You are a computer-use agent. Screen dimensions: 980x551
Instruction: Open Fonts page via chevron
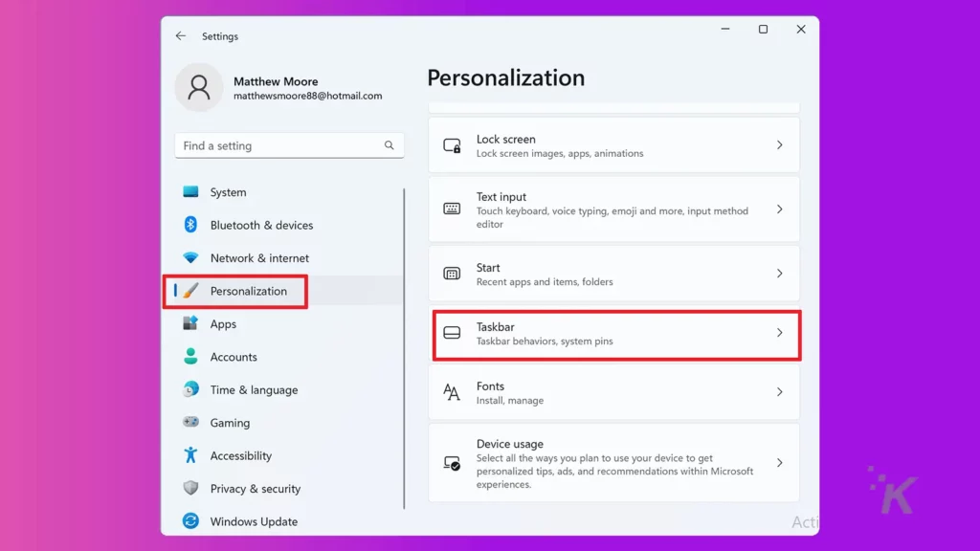[x=779, y=392]
